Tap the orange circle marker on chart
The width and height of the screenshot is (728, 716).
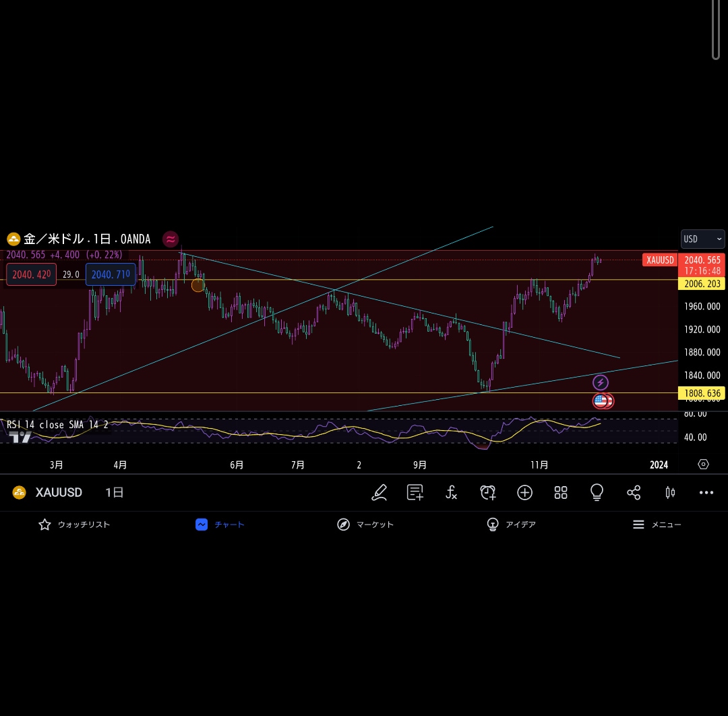pyautogui.click(x=198, y=285)
